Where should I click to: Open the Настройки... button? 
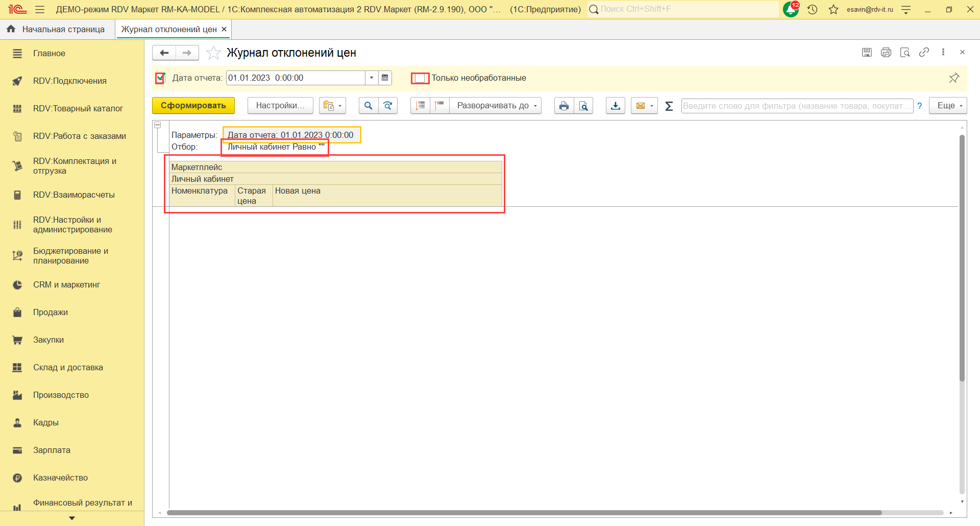tap(280, 106)
